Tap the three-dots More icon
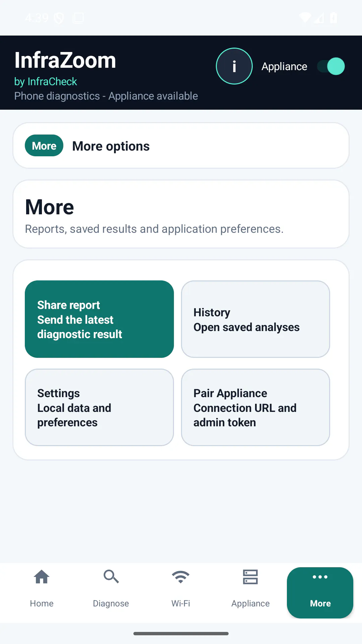 click(320, 577)
